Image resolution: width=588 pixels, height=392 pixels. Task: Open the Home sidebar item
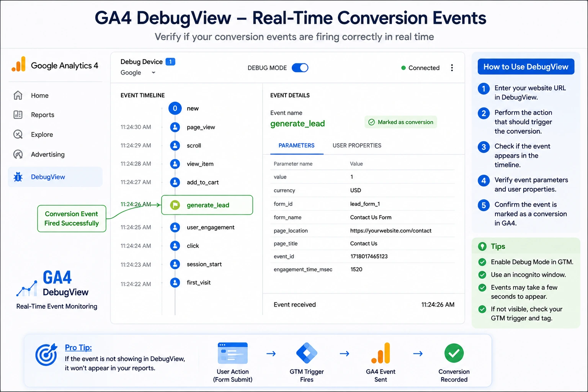pos(55,95)
